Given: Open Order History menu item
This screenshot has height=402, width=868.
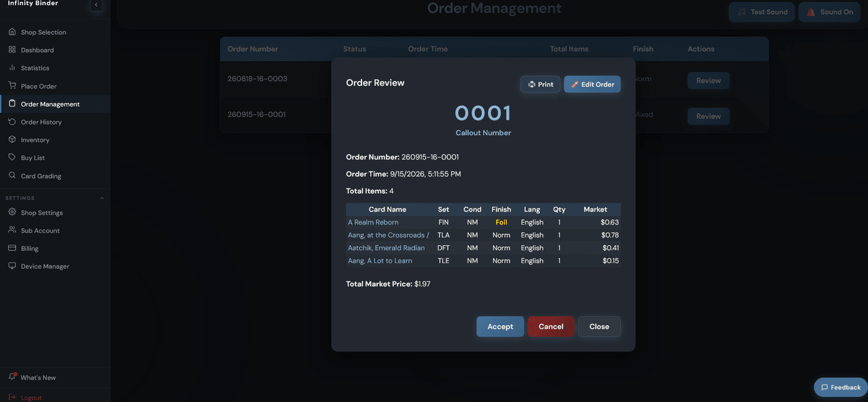Looking at the screenshot, I should pyautogui.click(x=55, y=122).
